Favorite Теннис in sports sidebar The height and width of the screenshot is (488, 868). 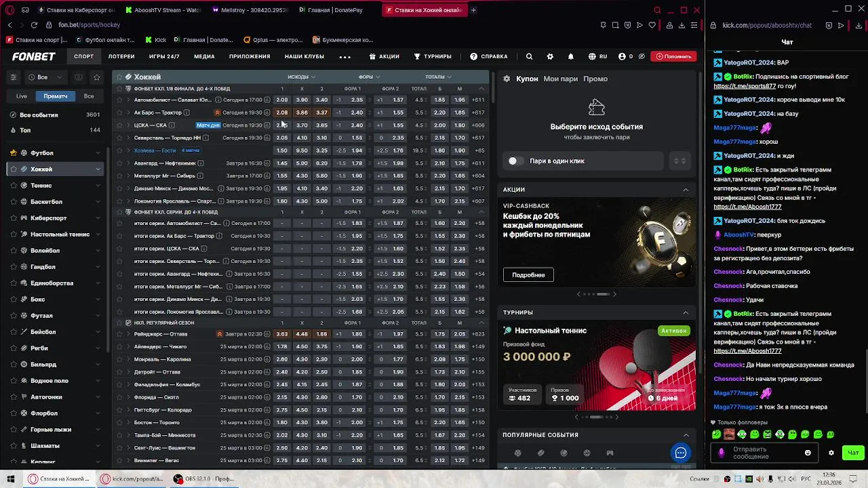click(x=14, y=186)
